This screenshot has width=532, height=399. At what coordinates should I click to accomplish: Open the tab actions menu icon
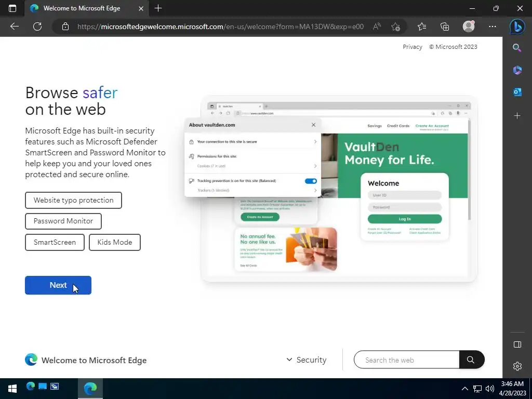coord(12,8)
